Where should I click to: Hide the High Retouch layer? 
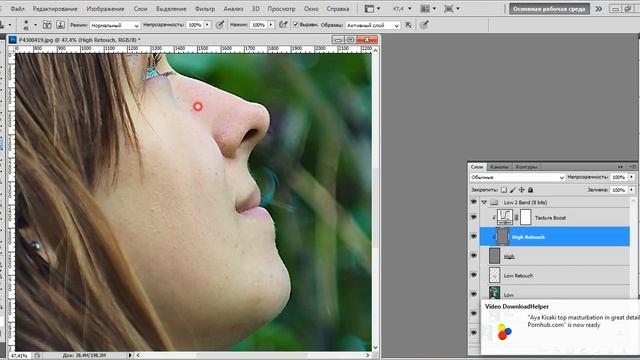[473, 236]
